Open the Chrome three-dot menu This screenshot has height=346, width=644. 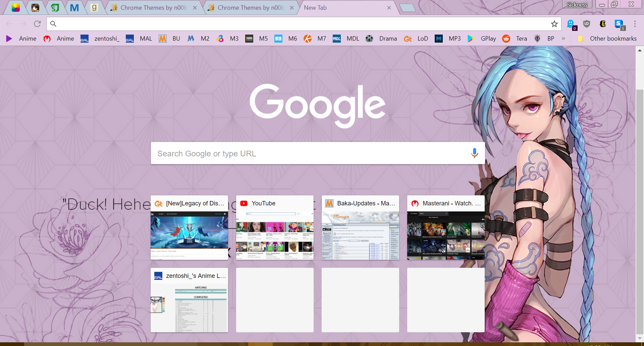tap(635, 24)
